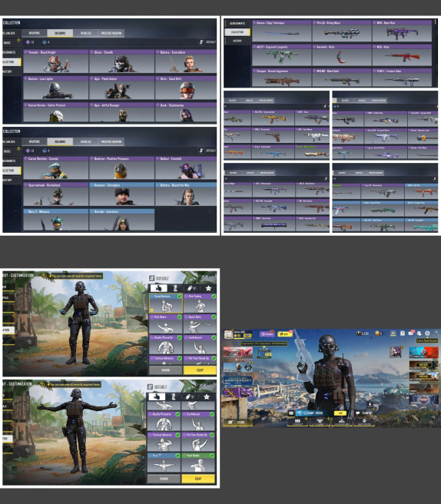
Task: Click the Team Up flag icon
Action: (358, 413)
